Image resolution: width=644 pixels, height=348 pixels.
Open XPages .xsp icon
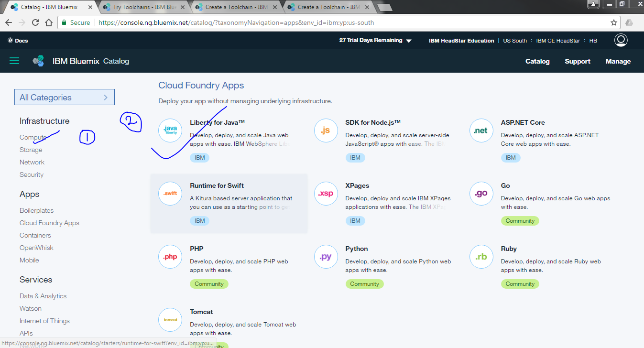(326, 194)
